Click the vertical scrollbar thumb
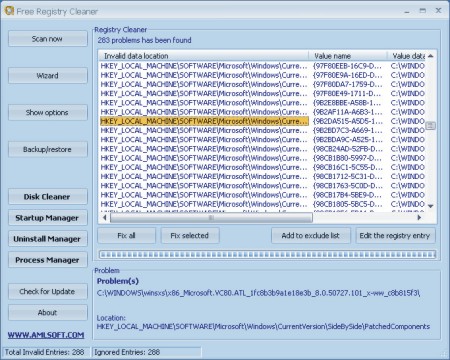 431,126
